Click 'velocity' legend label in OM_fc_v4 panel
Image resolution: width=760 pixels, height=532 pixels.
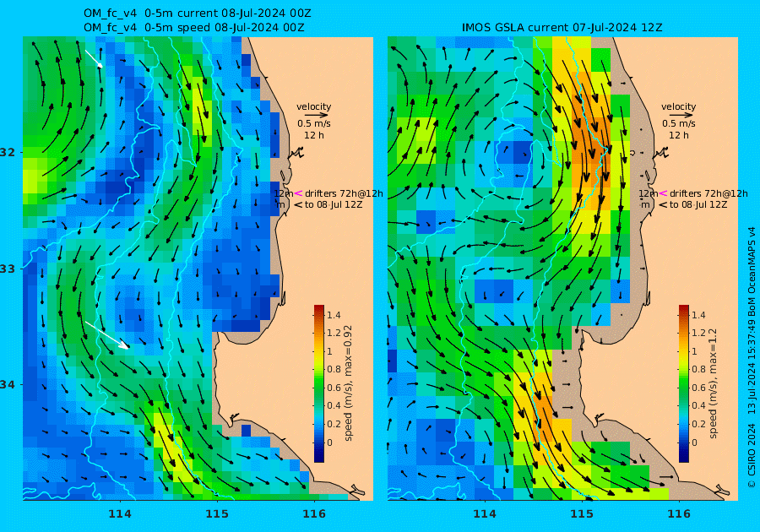pos(313,106)
